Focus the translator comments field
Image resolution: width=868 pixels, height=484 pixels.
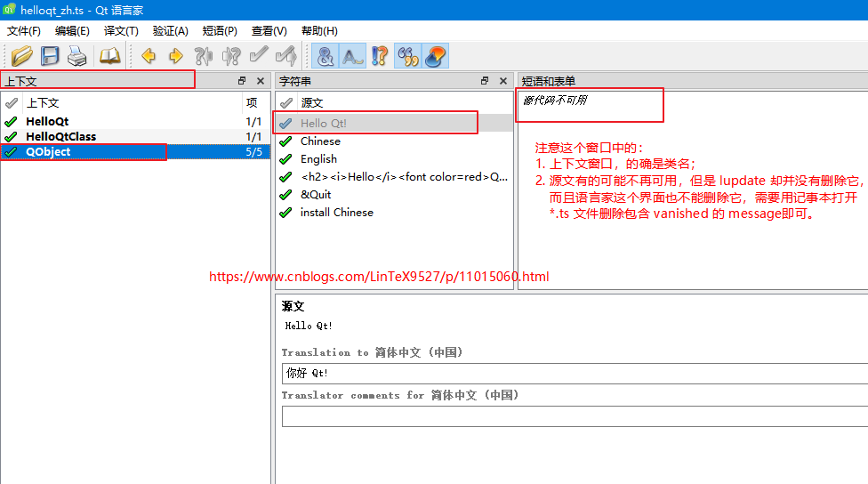click(575, 416)
